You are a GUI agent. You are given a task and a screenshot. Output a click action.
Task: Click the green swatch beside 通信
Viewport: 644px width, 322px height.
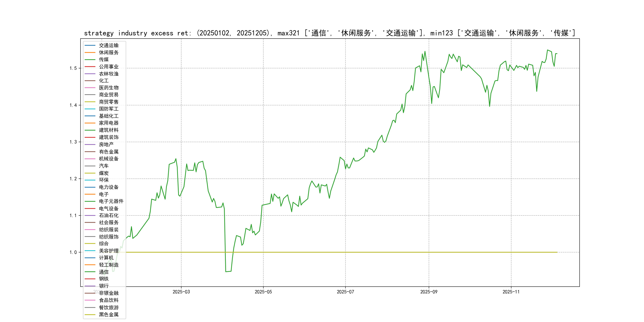click(x=90, y=272)
